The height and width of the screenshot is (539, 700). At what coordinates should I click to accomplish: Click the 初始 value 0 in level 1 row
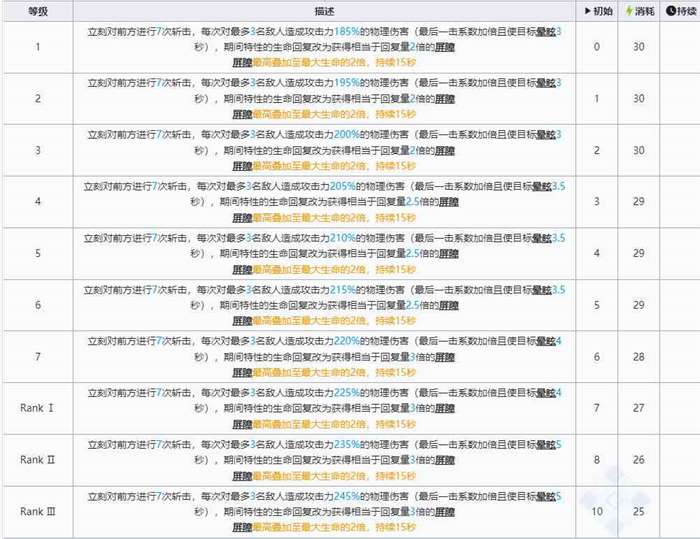coord(596,47)
